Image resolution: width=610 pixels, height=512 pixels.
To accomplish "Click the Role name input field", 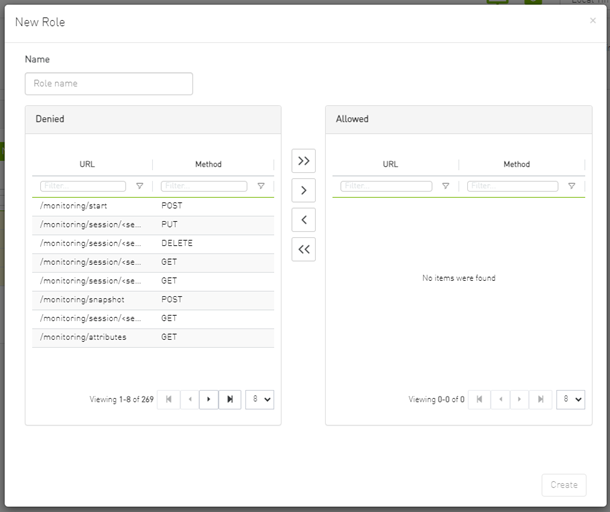I will coord(109,84).
